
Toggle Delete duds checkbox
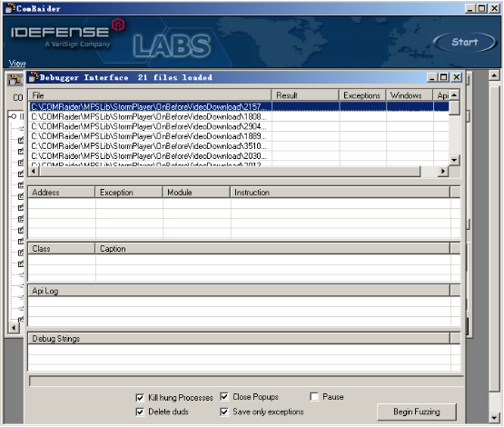pyautogui.click(x=140, y=412)
